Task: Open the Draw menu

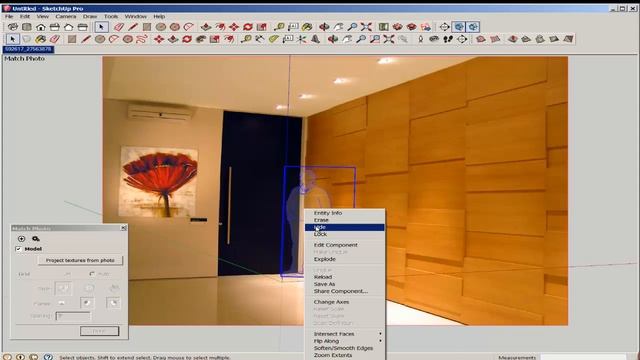Action: [90, 16]
